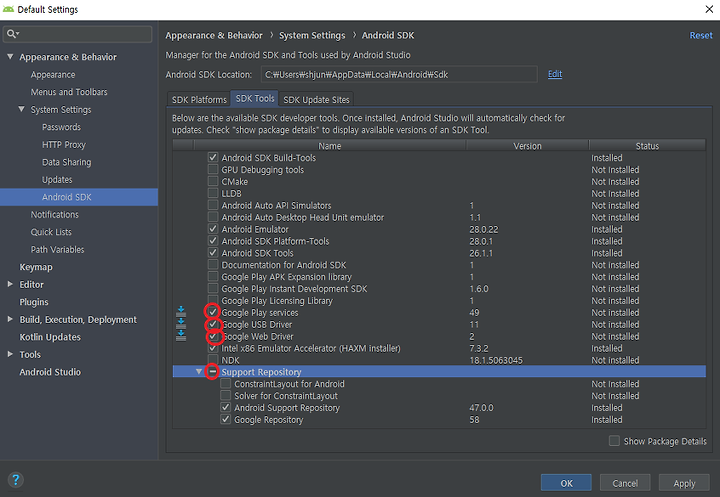Viewport: 720px width, 497px height.
Task: Collapse Support Repository row arrow
Action: coord(199,371)
